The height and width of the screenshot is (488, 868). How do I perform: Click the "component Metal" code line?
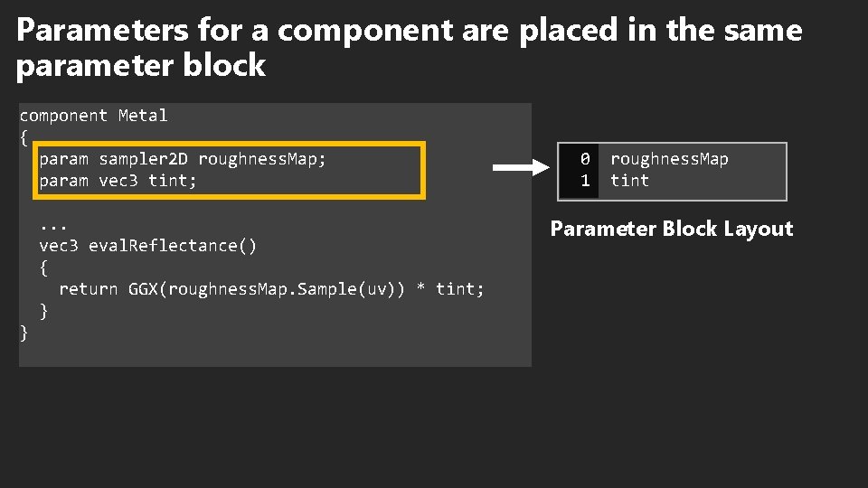93,116
